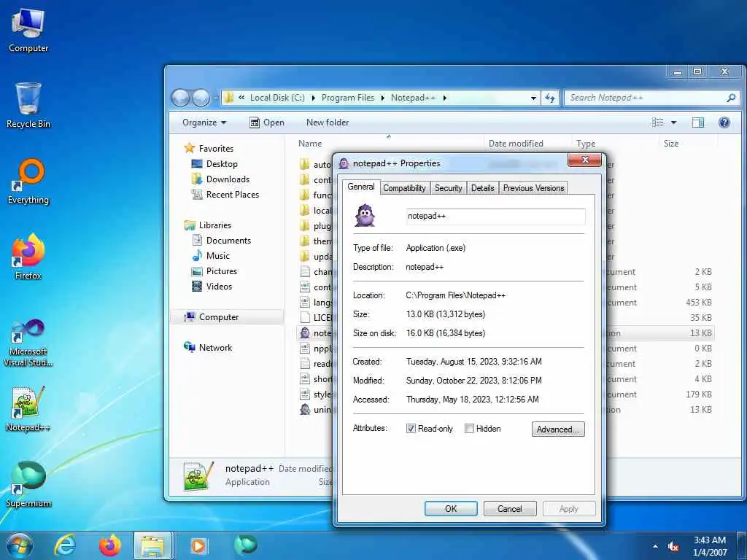Viewport: 747px width, 560px height.
Task: Switch to the Details tab
Action: point(483,188)
